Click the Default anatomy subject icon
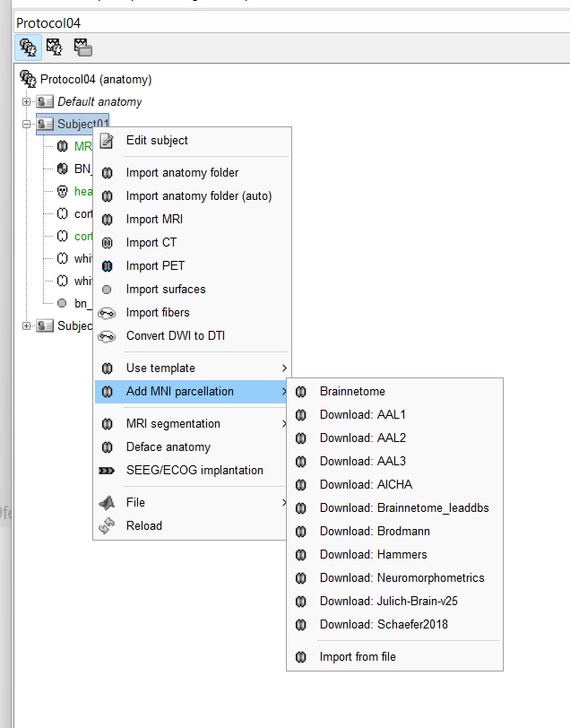The height and width of the screenshot is (728, 570). tap(45, 101)
